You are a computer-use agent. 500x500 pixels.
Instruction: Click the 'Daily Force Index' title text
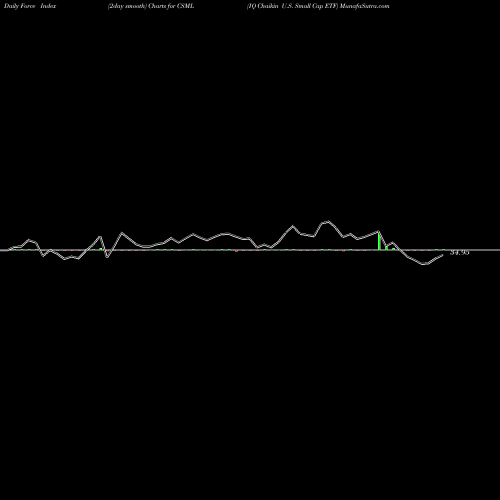point(30,6)
